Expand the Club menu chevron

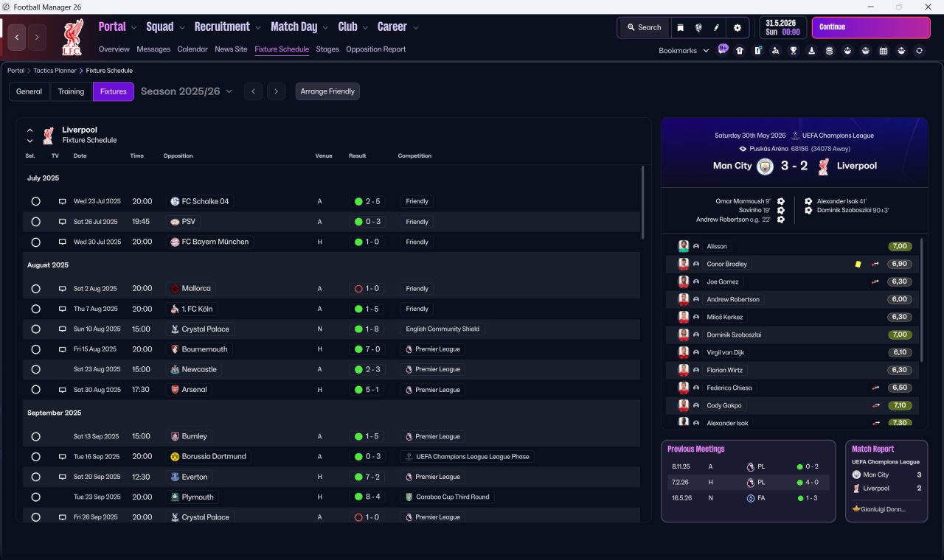[365, 28]
